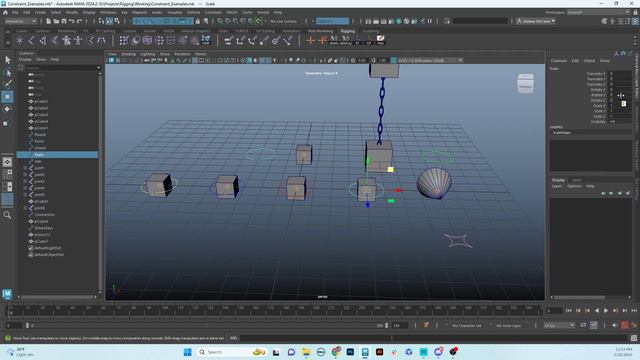The image size is (640, 360).
Task: Open Photoshop from the Windows taskbar
Action: pyautogui.click(x=350, y=352)
